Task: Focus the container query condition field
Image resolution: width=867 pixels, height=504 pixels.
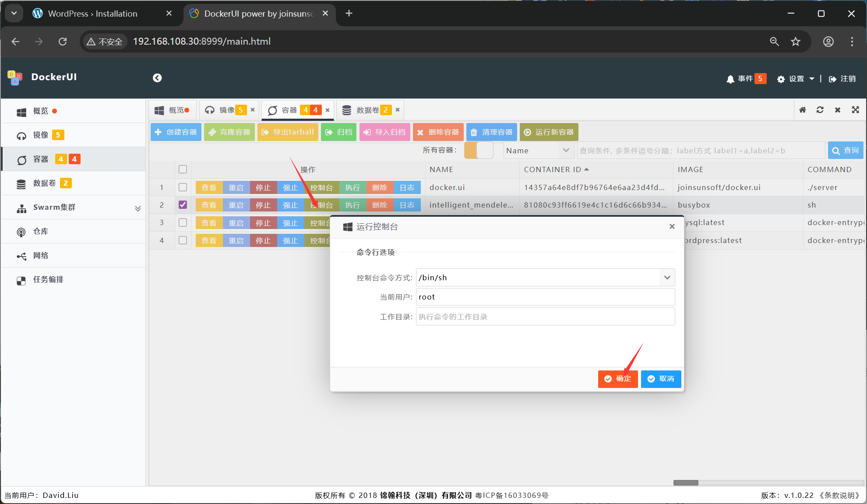Action: tap(701, 150)
